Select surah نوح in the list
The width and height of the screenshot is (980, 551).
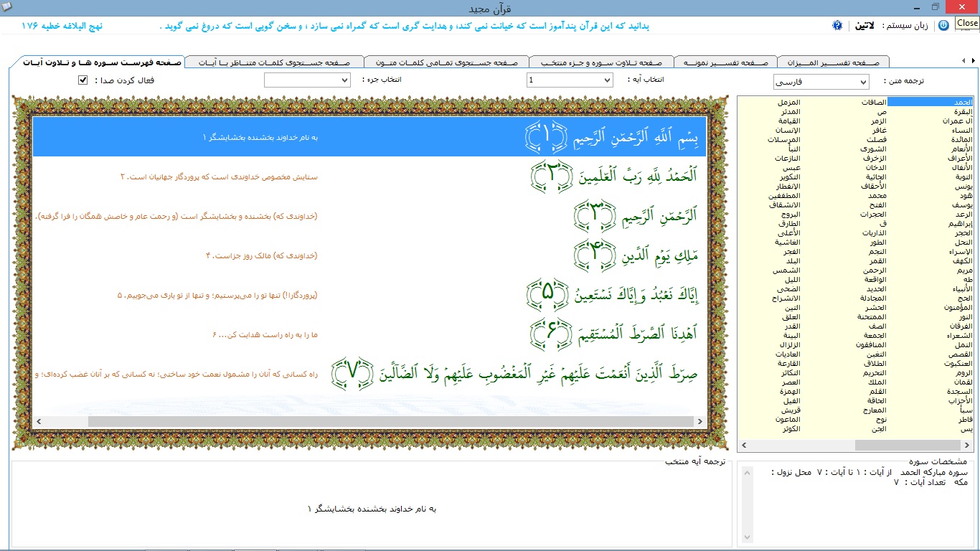[x=881, y=420]
